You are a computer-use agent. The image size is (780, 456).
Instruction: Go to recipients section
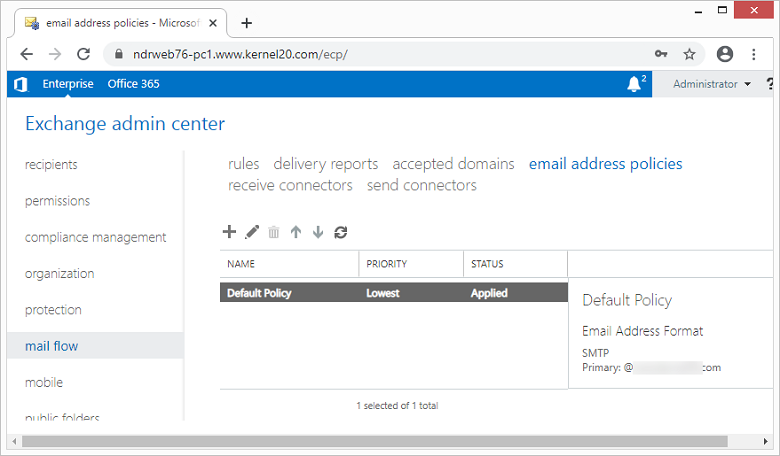(x=51, y=165)
